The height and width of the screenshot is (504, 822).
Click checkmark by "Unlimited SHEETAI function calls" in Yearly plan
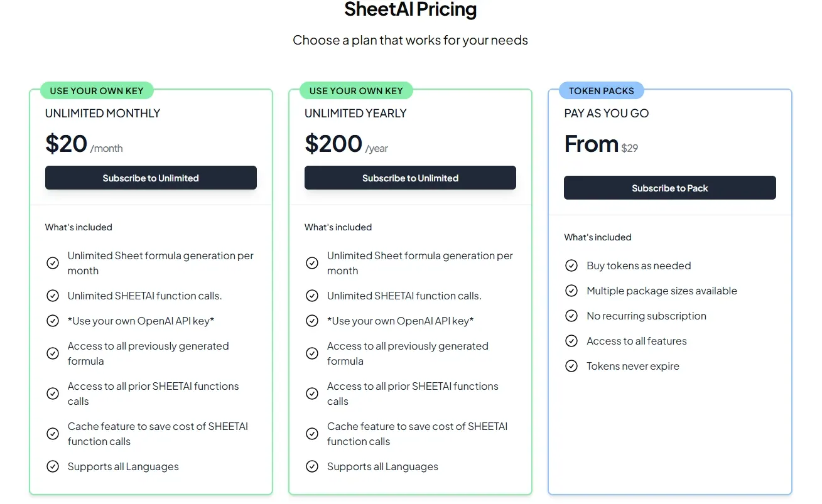[x=312, y=296]
